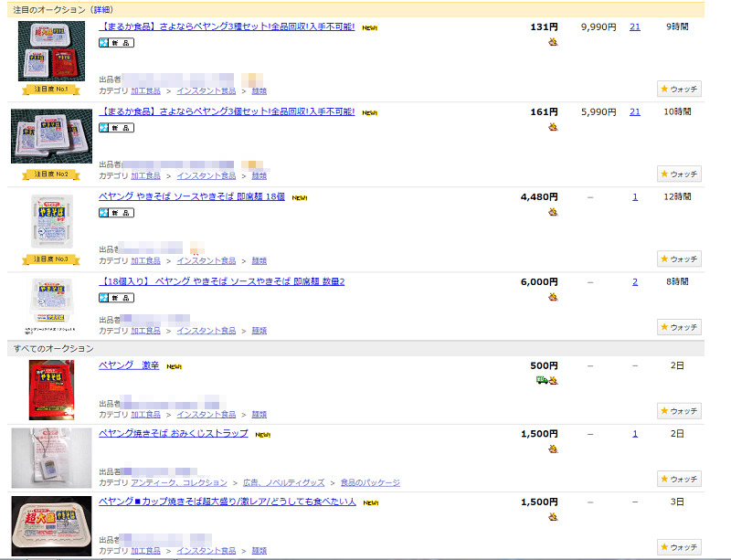The height and width of the screenshot is (560, 731).
Task: Click thumbnail of 注目度 No.2 listing
Action: coord(51,136)
